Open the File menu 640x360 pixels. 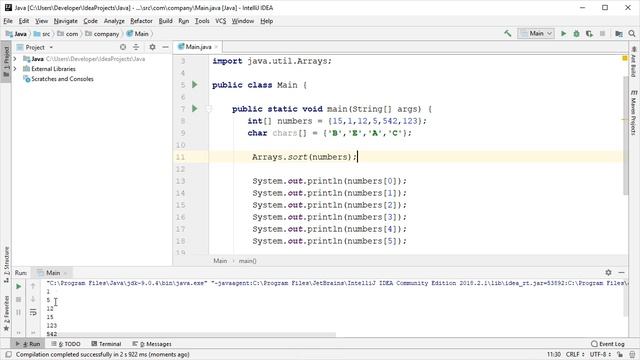coord(8,21)
